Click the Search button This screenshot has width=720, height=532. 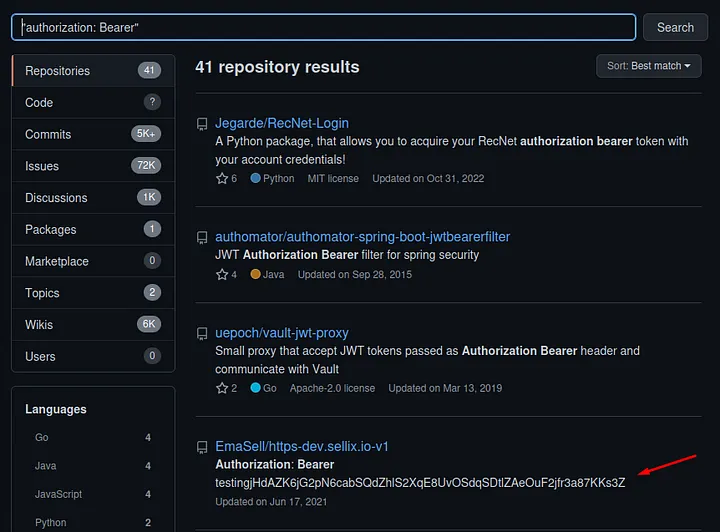click(x=675, y=28)
